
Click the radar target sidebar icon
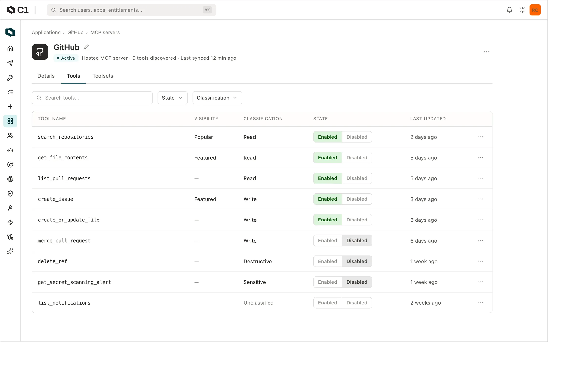[10, 179]
